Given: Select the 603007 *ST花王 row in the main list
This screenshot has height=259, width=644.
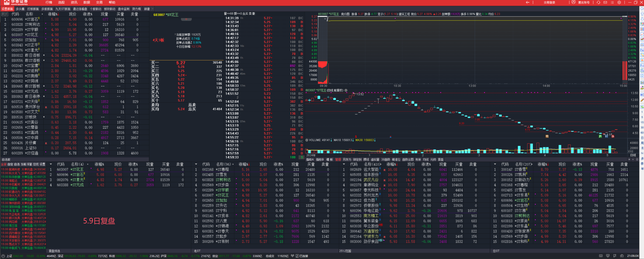Looking at the screenshot, I should [x=74, y=35].
